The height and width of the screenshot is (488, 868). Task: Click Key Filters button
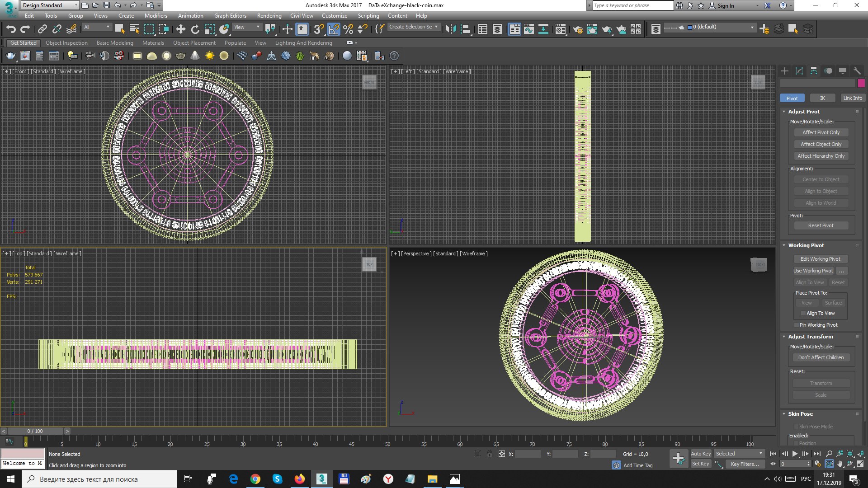(745, 464)
